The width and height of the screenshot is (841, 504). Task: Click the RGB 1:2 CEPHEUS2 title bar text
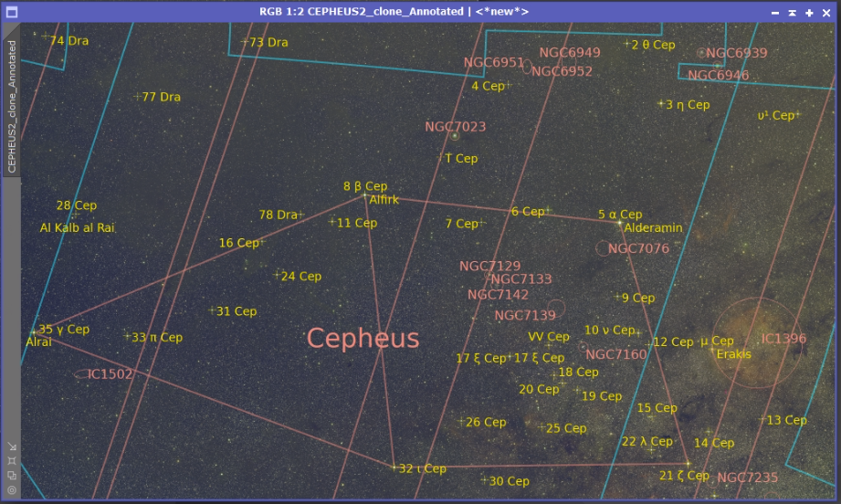coord(394,11)
